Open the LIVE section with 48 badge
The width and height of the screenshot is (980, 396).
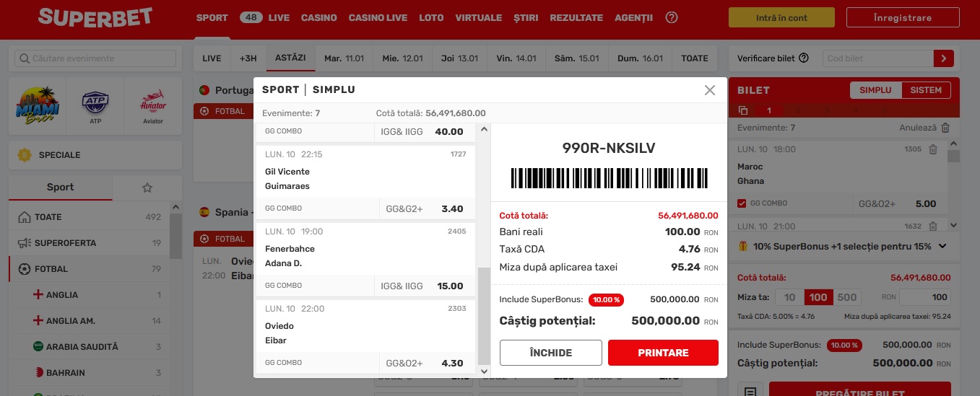point(264,17)
